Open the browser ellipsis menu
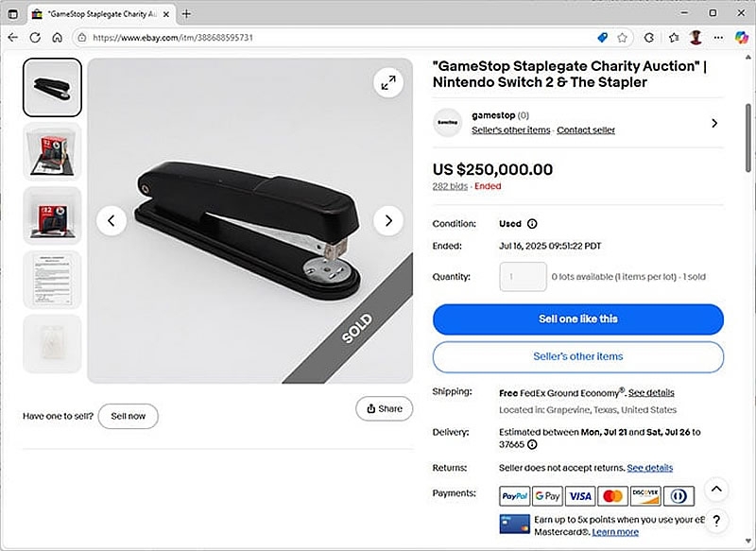The height and width of the screenshot is (551, 756). click(x=718, y=38)
